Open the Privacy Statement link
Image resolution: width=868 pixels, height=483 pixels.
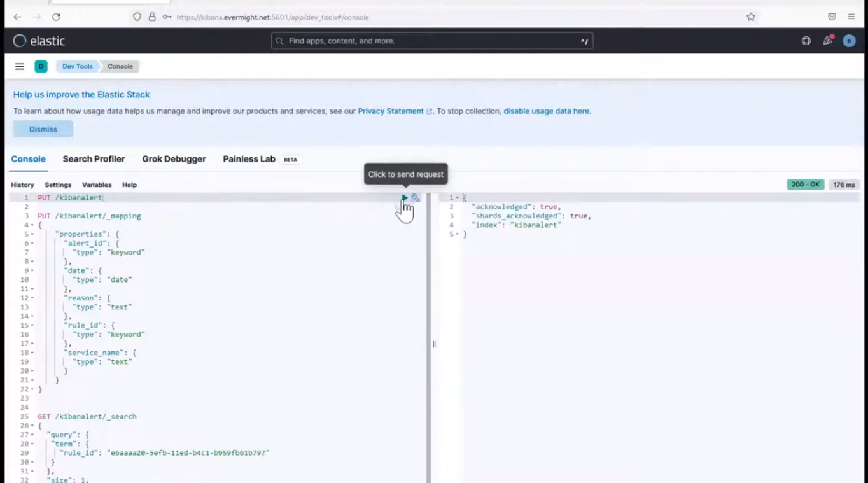pos(391,111)
